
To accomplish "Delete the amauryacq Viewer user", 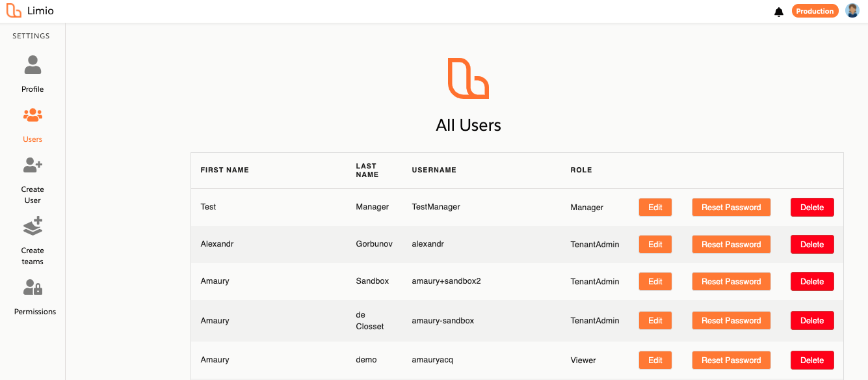I will pos(811,360).
